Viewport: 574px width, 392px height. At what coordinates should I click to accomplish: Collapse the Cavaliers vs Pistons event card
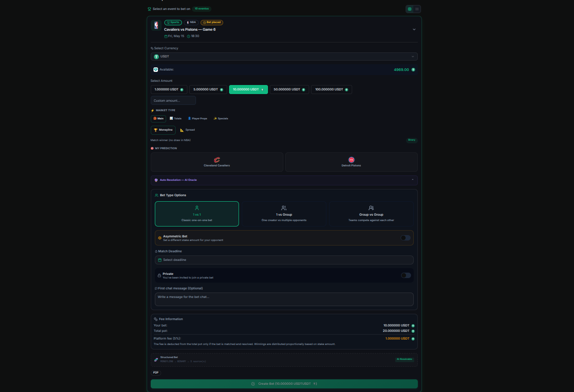tap(414, 29)
